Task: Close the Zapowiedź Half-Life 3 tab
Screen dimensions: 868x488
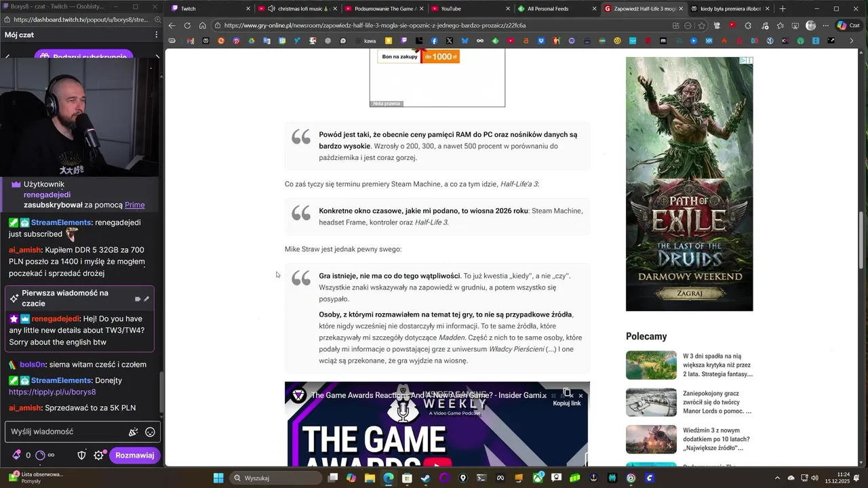Action: pos(682,9)
